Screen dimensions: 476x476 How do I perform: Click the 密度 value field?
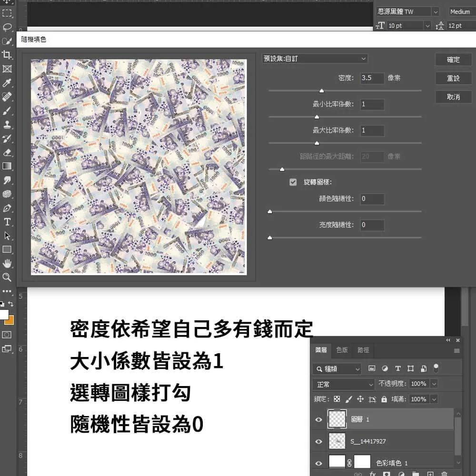(x=373, y=78)
